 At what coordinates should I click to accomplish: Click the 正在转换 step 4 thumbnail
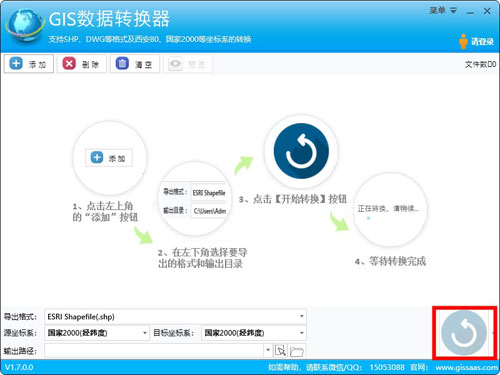(x=390, y=210)
